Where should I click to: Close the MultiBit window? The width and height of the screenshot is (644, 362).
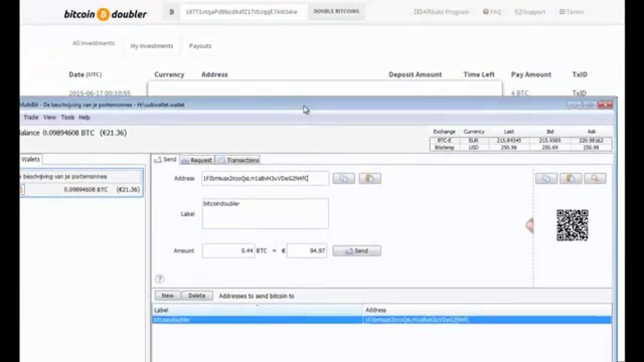click(605, 105)
